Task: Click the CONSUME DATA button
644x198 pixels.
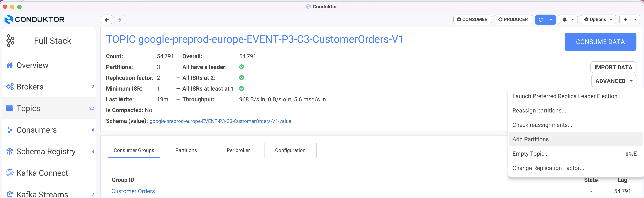Action: [x=600, y=42]
